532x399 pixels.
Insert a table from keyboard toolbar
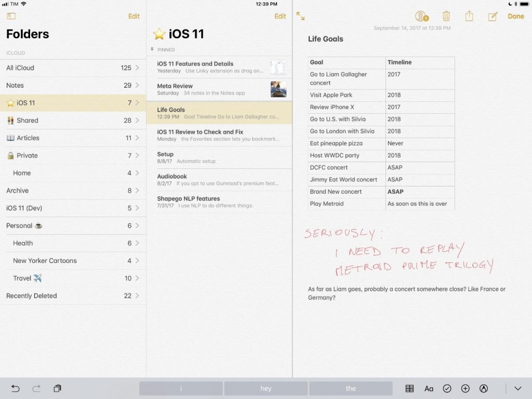(x=409, y=389)
